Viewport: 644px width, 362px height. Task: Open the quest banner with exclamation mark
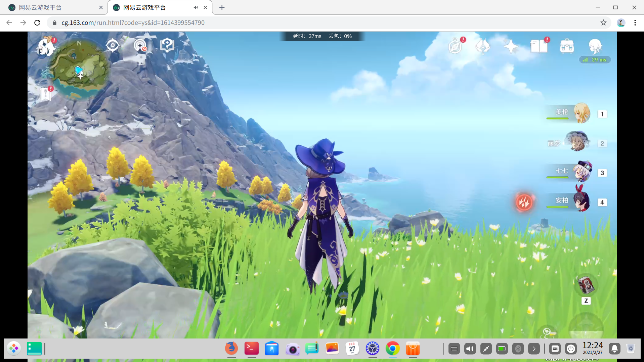pos(46,94)
